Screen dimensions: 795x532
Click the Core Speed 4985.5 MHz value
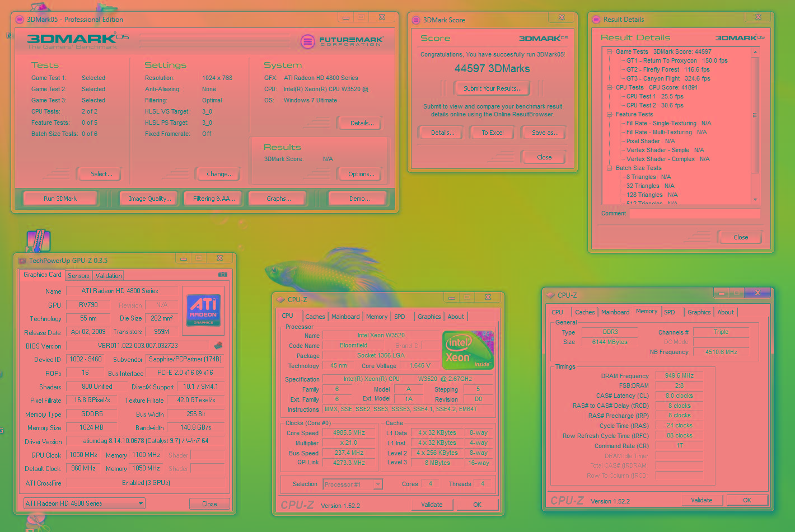click(x=349, y=433)
